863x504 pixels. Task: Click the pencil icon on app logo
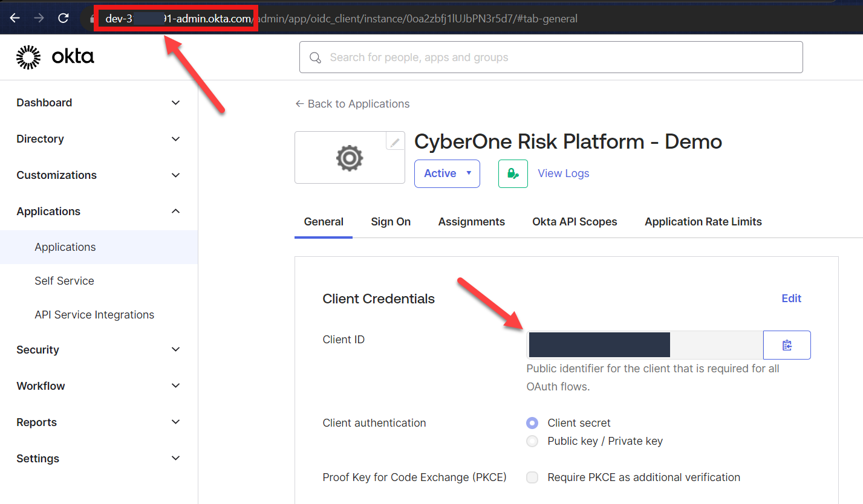[x=395, y=142]
